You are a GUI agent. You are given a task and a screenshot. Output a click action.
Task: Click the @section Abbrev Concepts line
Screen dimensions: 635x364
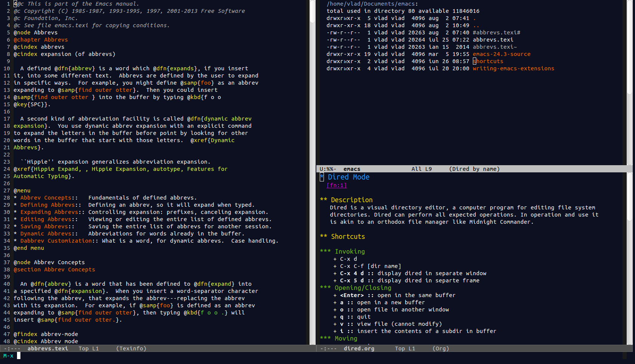click(x=54, y=270)
